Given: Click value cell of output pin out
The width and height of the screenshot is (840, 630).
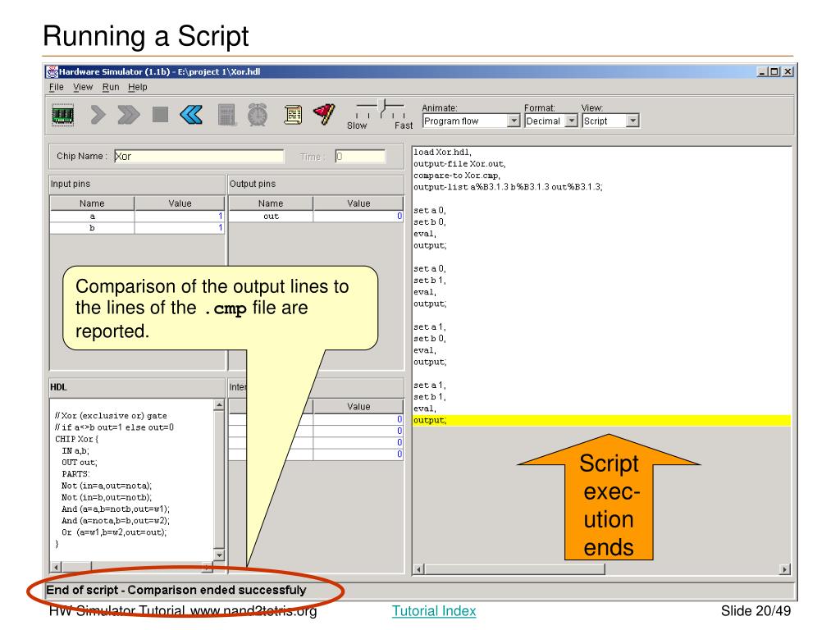Looking at the screenshot, I should pos(358,217).
